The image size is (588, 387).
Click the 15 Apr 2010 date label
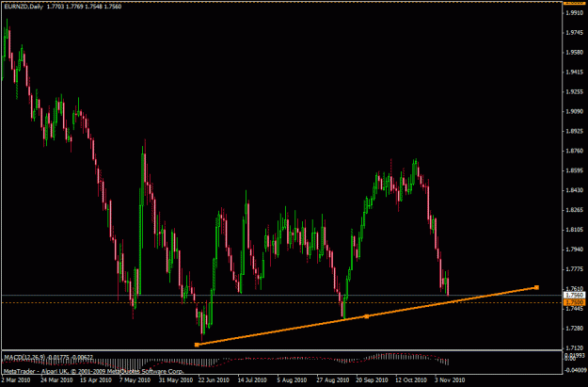coord(95,379)
